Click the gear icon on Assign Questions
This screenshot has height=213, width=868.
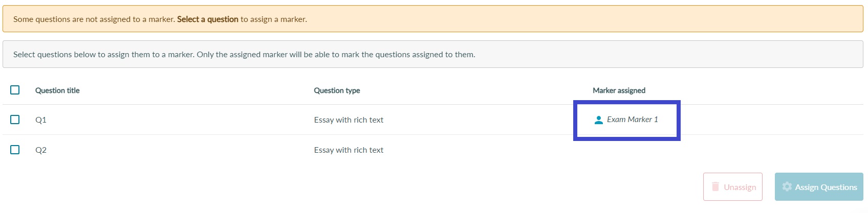coord(787,186)
